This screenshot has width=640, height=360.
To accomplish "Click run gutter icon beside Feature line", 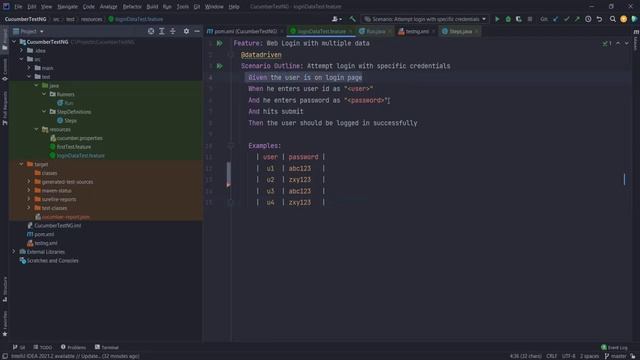I will pos(220,43).
